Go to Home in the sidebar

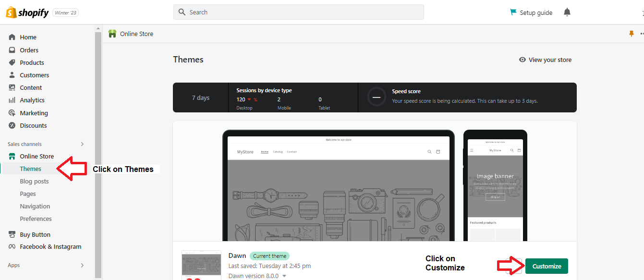coord(28,37)
